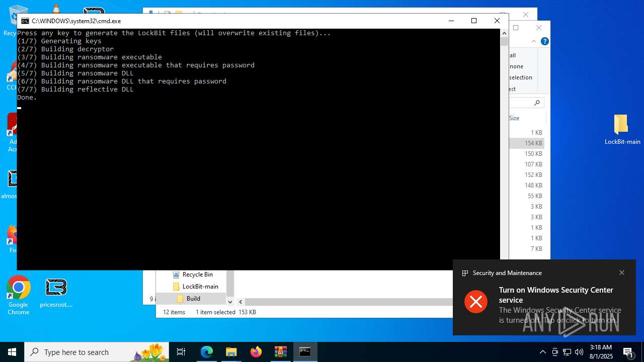
Task: Open the LockBit-main desktop folder
Action: tap(622, 129)
